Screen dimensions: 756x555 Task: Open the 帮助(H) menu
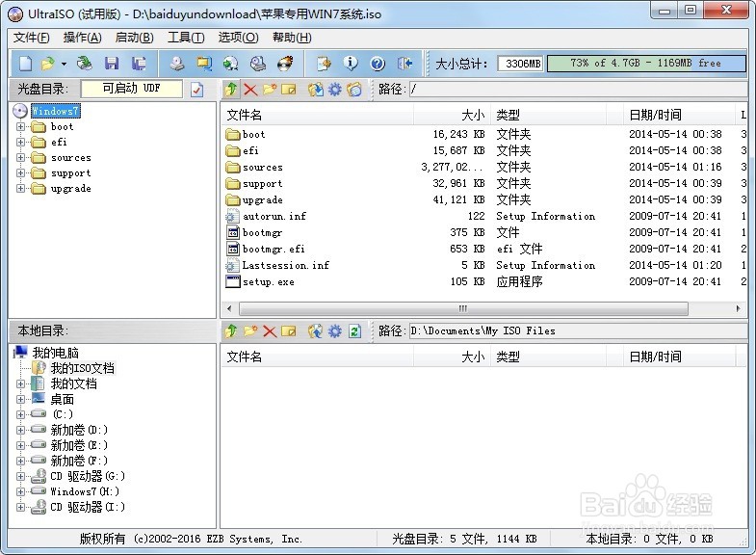pos(292,38)
